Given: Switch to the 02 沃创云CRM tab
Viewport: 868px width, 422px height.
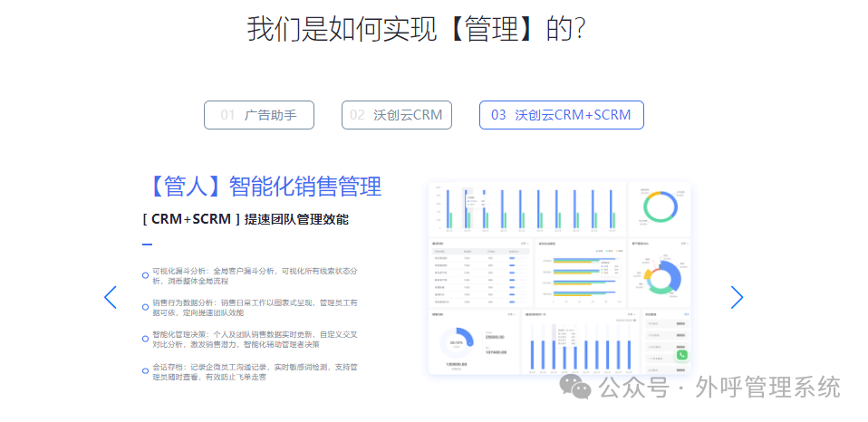Looking at the screenshot, I should tap(397, 115).
